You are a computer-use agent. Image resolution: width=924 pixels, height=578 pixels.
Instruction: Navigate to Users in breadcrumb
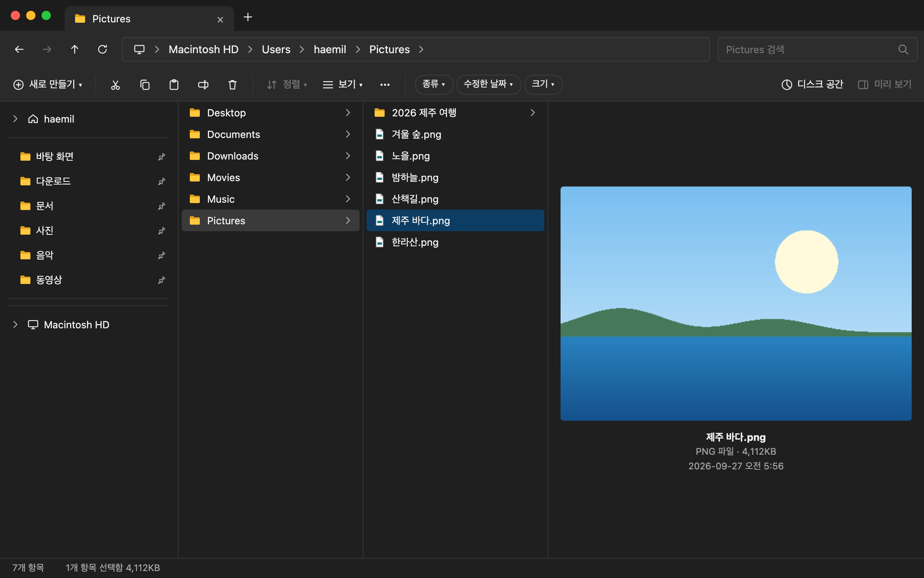(x=276, y=49)
